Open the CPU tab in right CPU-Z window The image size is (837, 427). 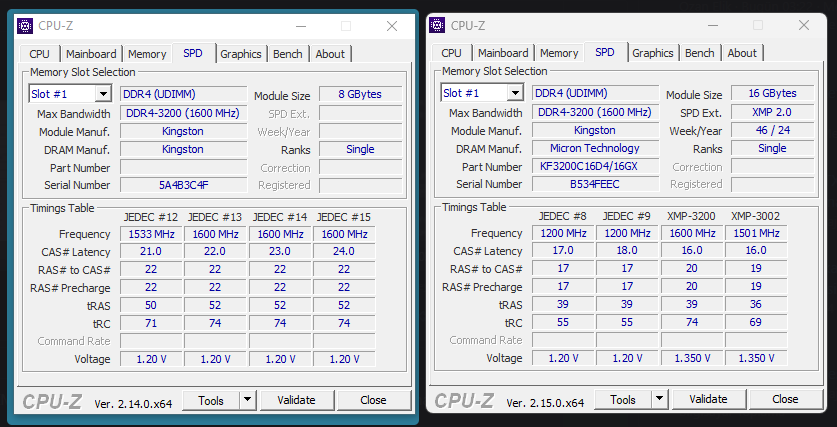(452, 53)
